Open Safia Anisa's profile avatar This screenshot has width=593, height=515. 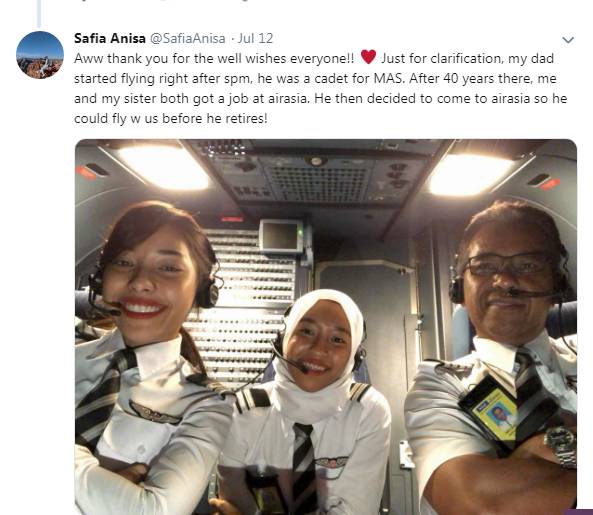pos(40,55)
